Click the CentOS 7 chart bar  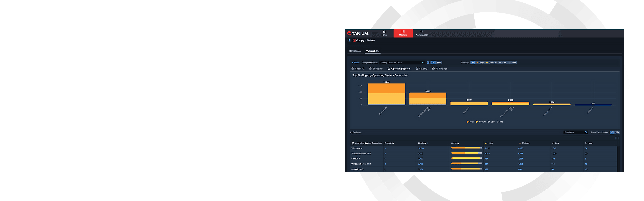click(x=469, y=103)
